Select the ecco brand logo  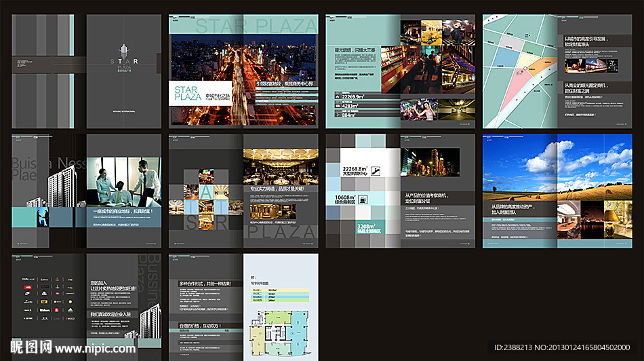coord(71,318)
